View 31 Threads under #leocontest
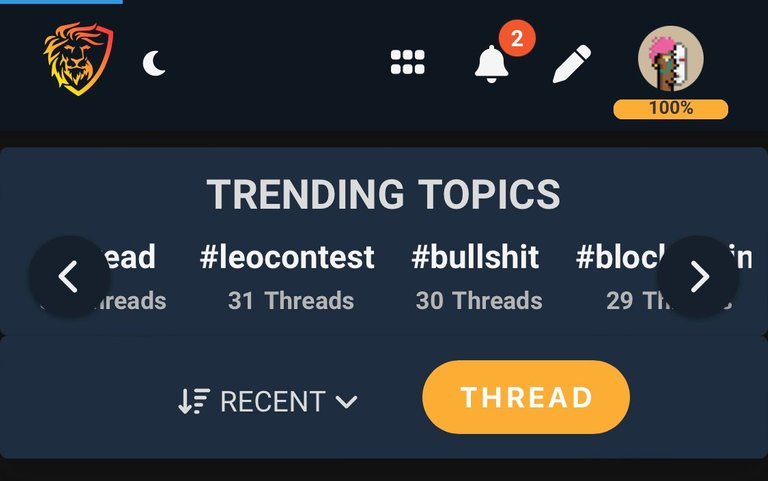 tap(291, 301)
